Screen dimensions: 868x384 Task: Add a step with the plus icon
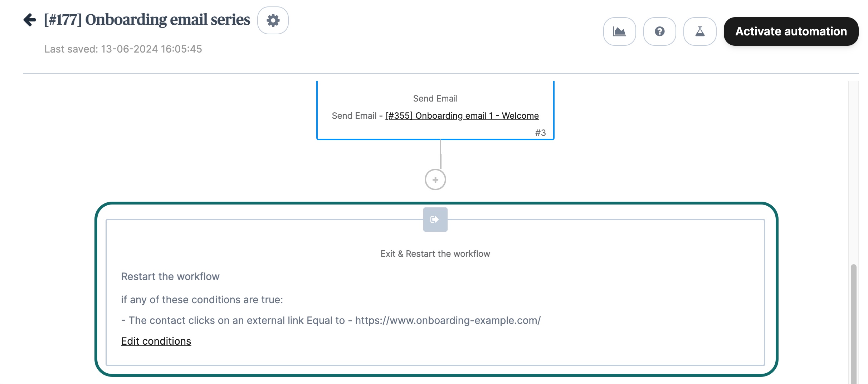click(x=435, y=179)
